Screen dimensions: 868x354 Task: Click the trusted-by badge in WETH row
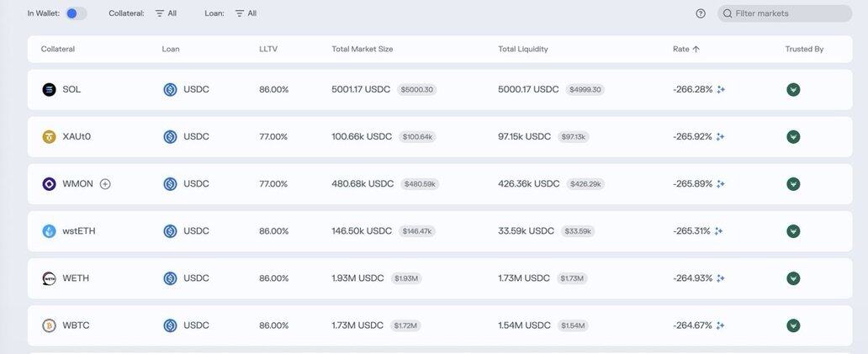(x=793, y=278)
